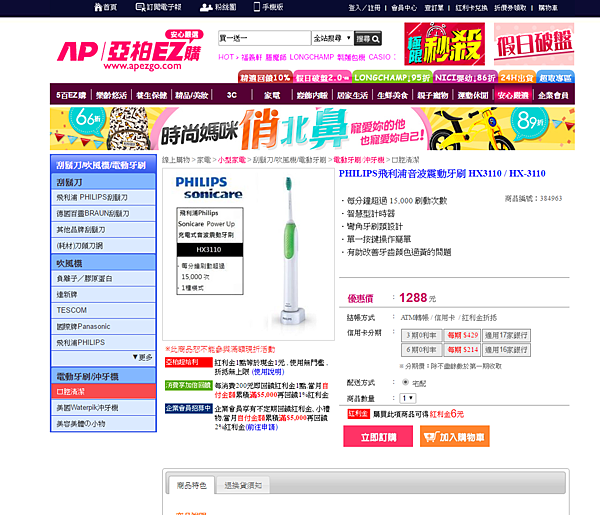Click the 時尚媽咪俏北鼻 wide banner
This screenshot has height=515, width=600.
tap(312, 129)
